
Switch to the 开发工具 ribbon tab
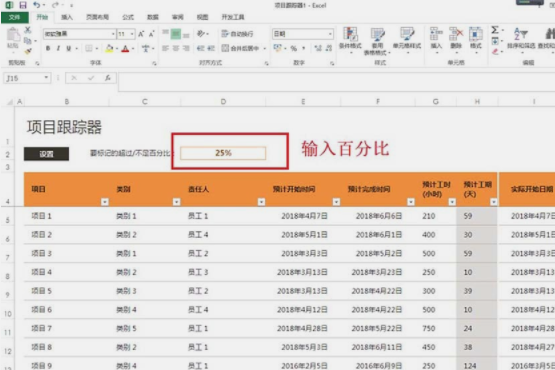coord(233,17)
